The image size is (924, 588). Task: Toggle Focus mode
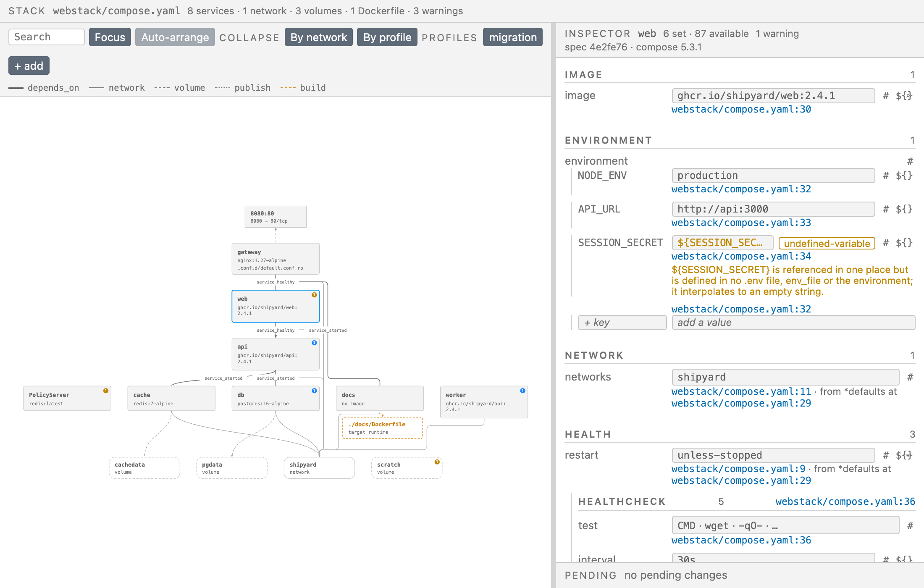click(x=110, y=37)
